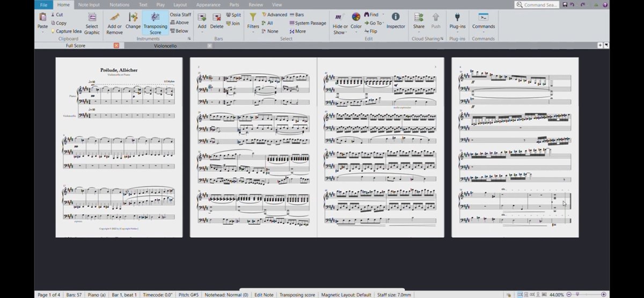Switch to the Notations tab
Viewport: 644px width, 298px height.
(120, 5)
